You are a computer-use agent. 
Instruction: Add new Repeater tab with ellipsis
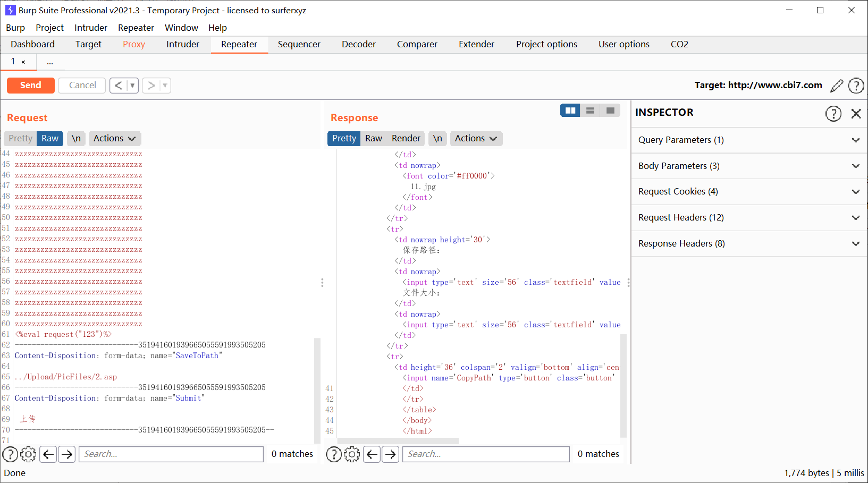50,62
